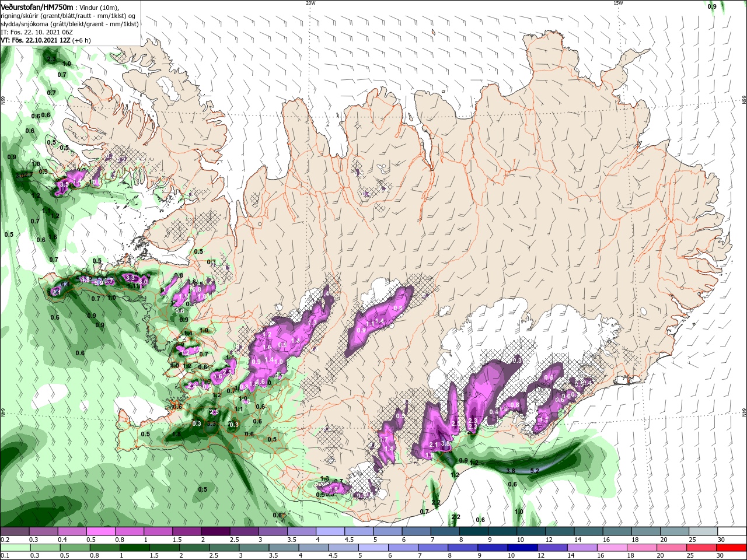This screenshot has width=747, height=560.
Task: Pick the 2.5 swatch in lower rain legend
Action: click(x=224, y=548)
